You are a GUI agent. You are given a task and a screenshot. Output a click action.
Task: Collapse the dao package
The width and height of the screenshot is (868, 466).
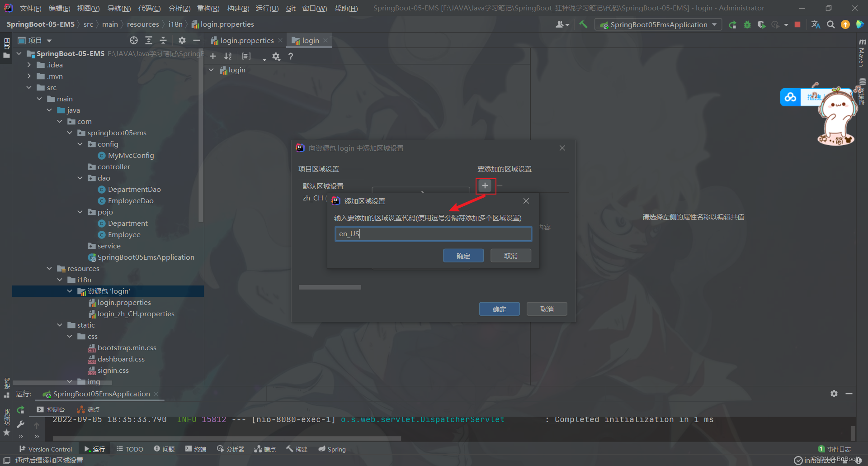80,178
